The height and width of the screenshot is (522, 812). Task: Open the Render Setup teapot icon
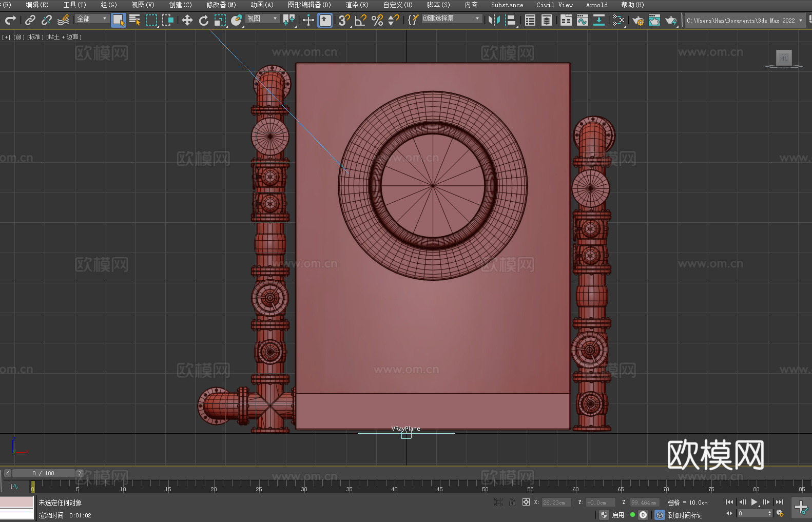637,20
